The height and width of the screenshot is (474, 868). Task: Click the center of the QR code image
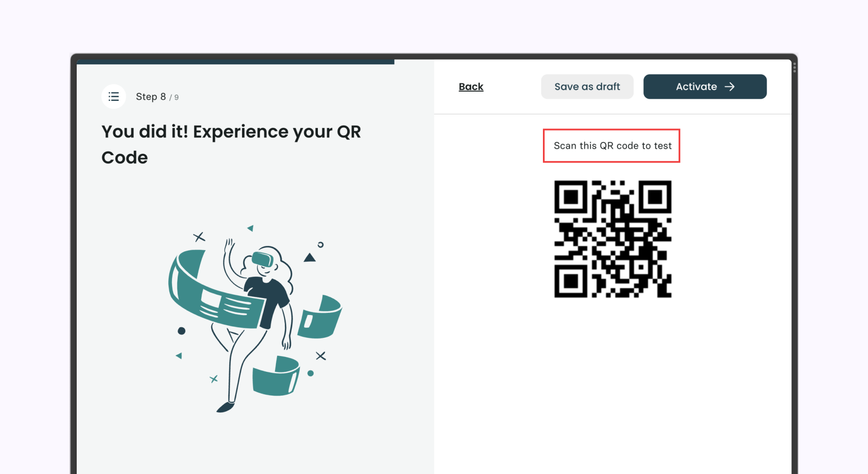click(x=613, y=239)
